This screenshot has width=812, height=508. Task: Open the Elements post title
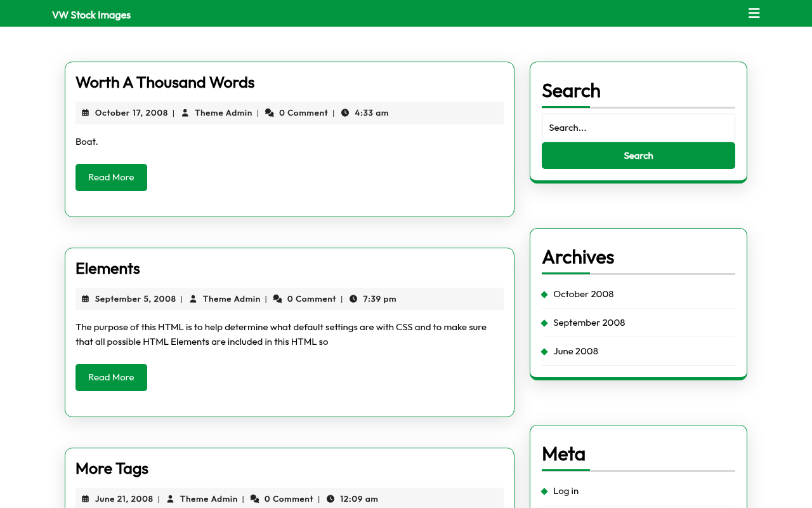(x=108, y=269)
